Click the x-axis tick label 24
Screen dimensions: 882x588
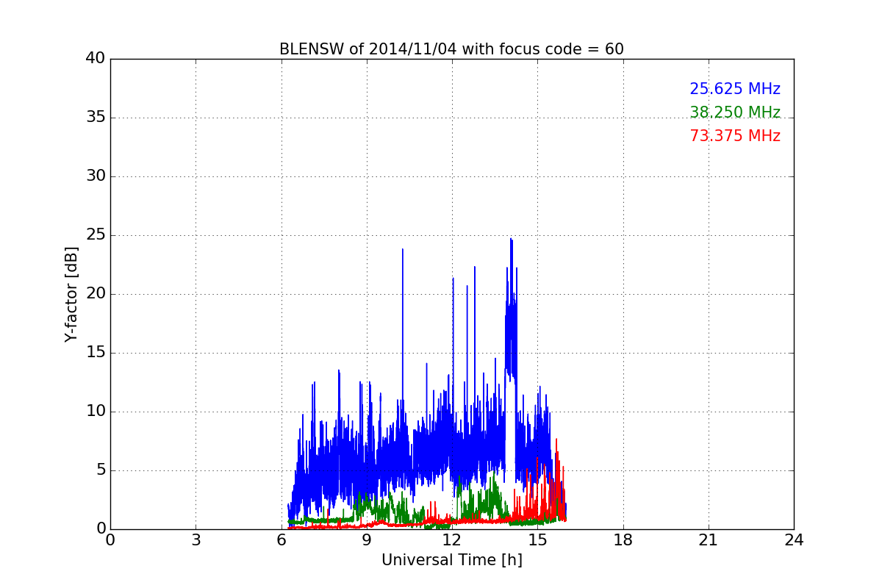794,540
